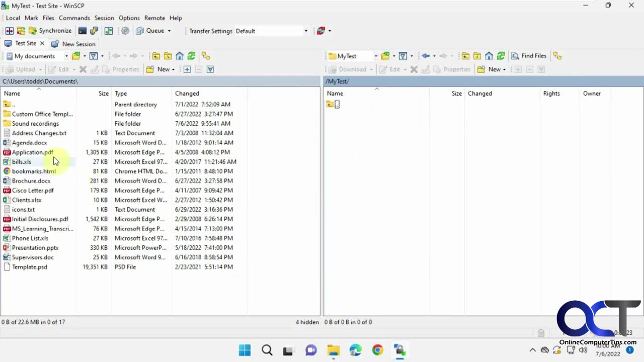644x362 pixels.
Task: Click the Queue toolbar button
Action: (x=150, y=31)
